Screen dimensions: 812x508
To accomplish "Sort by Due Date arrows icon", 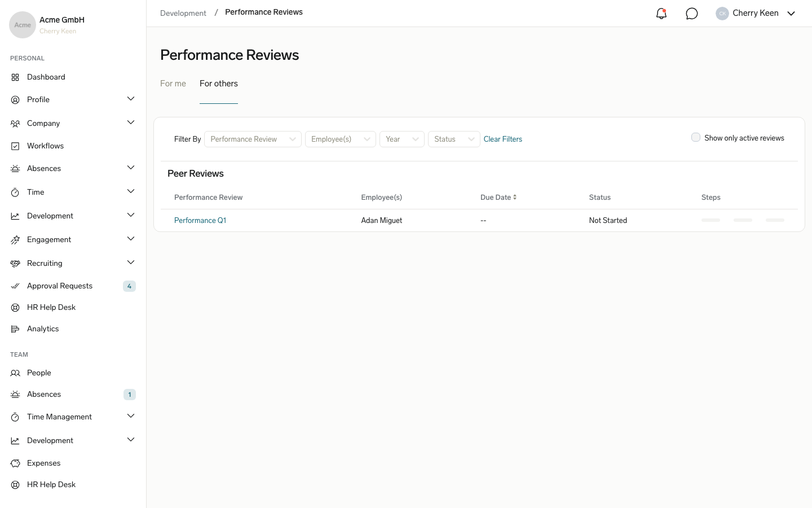I will [x=515, y=198].
